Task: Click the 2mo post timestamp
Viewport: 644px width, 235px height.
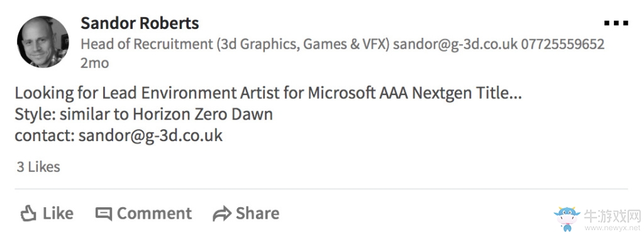Action: 94,63
